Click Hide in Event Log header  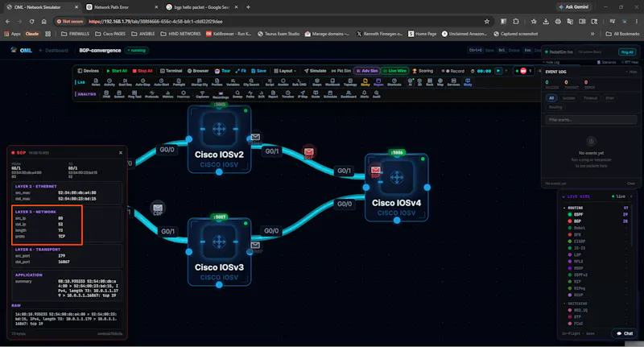click(x=632, y=72)
